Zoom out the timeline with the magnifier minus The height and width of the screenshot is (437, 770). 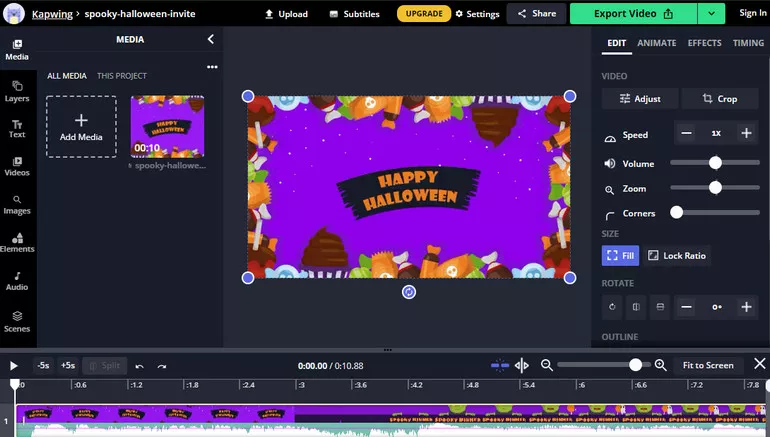point(547,365)
